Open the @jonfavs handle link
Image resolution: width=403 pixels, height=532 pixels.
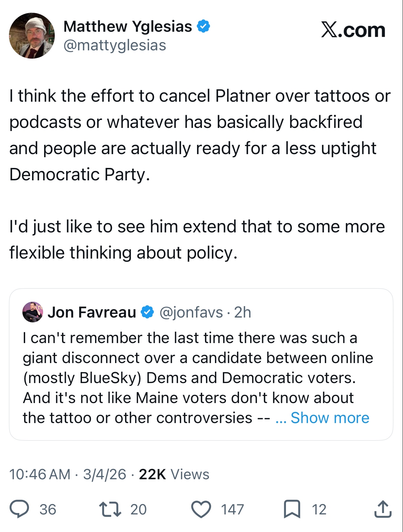[191, 312]
